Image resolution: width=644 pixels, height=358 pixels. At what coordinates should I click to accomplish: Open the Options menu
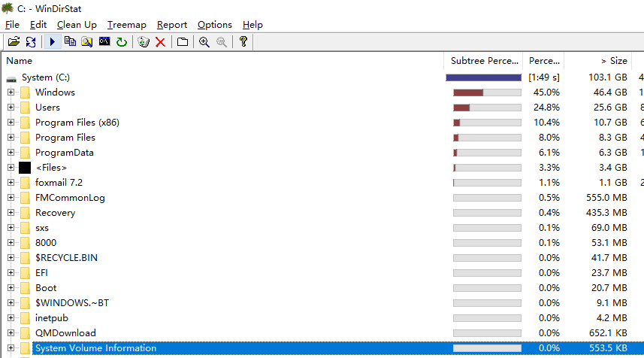point(215,25)
